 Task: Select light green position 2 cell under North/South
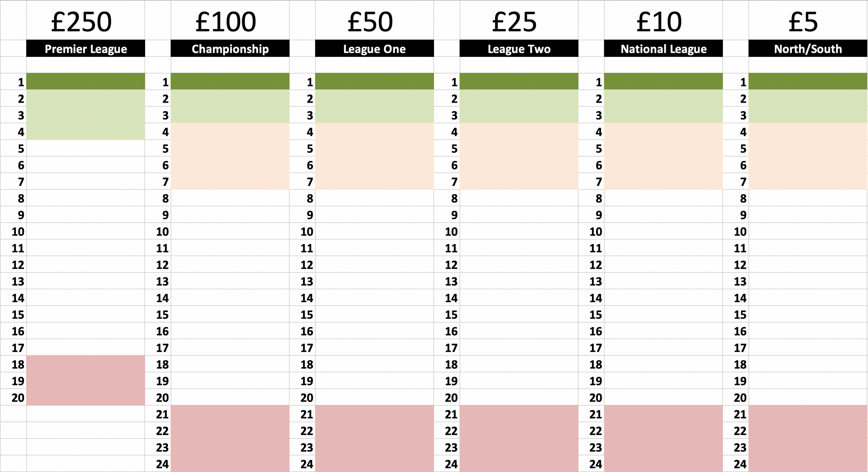point(808,98)
